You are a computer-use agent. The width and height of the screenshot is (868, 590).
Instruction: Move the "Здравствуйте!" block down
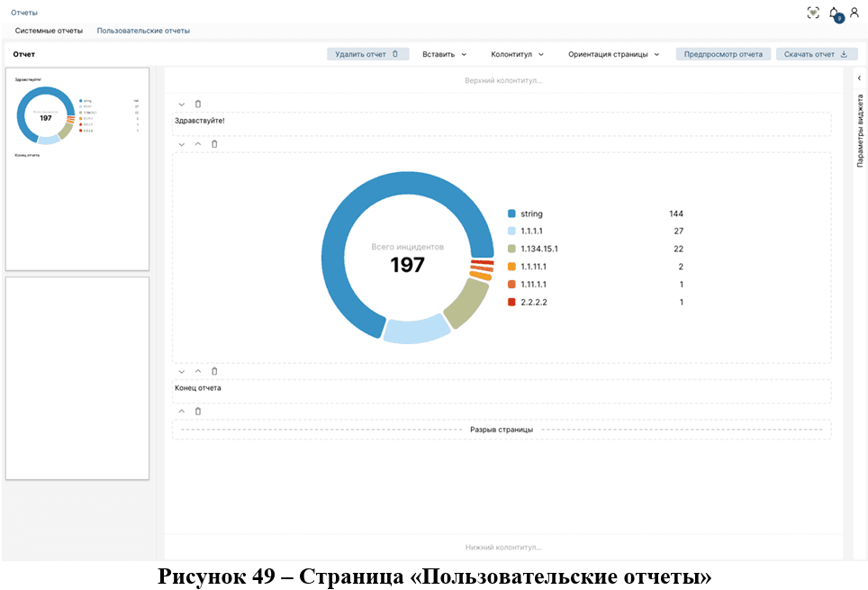coord(182,104)
